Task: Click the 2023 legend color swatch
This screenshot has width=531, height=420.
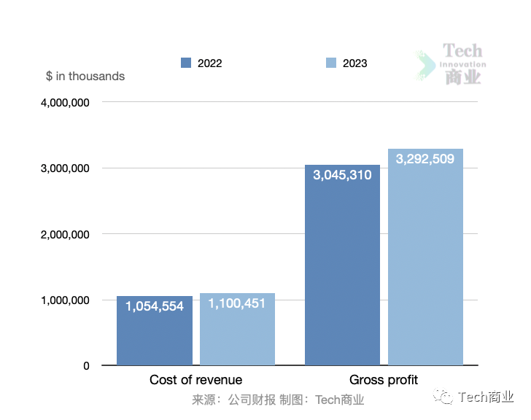Action: (x=330, y=63)
